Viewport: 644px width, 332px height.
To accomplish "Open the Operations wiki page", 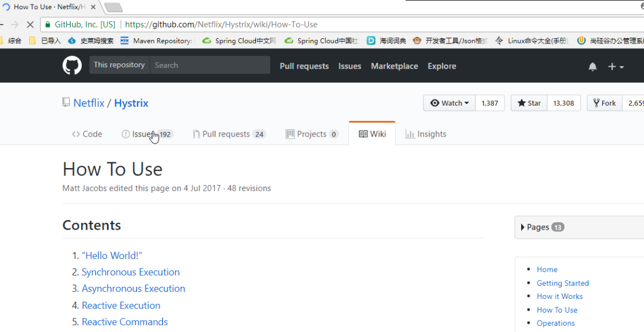I will 555,323.
